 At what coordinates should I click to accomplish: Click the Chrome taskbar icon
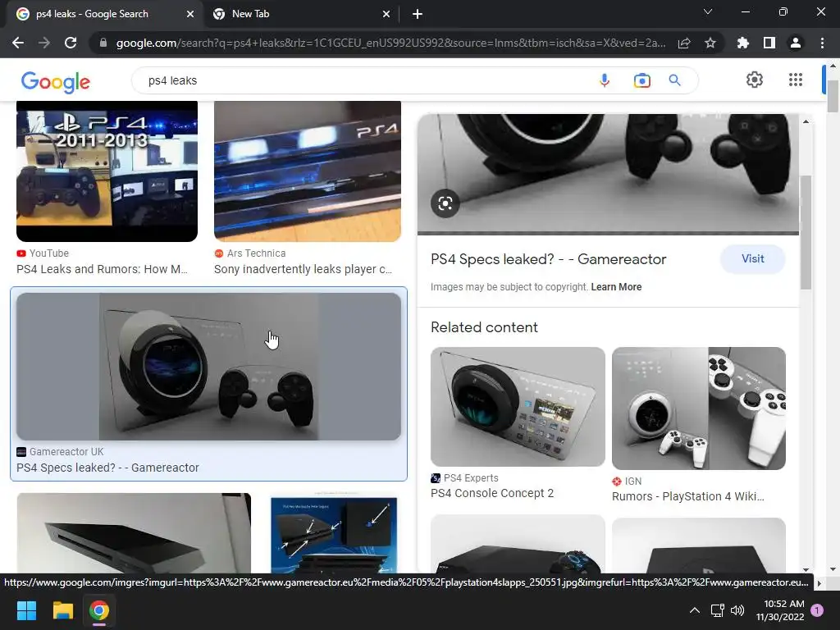[x=99, y=610]
